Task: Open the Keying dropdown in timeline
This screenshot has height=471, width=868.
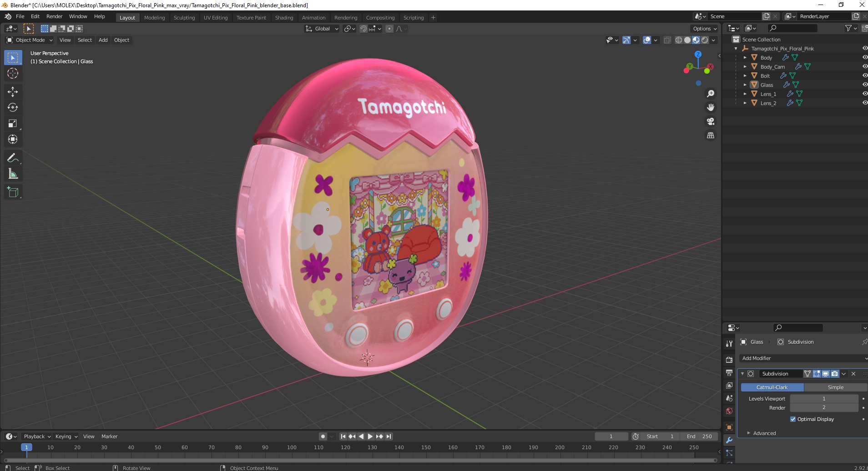Action: point(66,436)
